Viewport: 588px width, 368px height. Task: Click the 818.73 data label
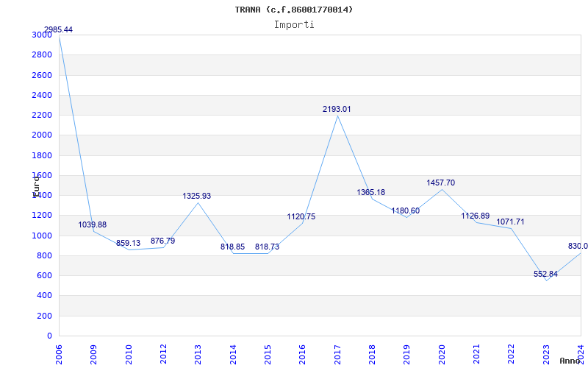267,247
